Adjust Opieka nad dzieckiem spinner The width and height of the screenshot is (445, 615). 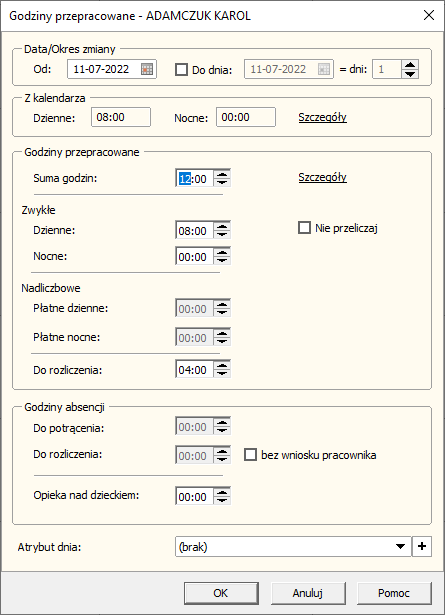(x=222, y=496)
